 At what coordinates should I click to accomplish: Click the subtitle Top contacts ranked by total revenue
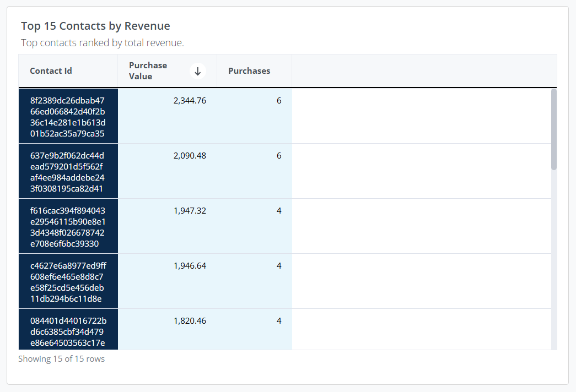coord(103,43)
